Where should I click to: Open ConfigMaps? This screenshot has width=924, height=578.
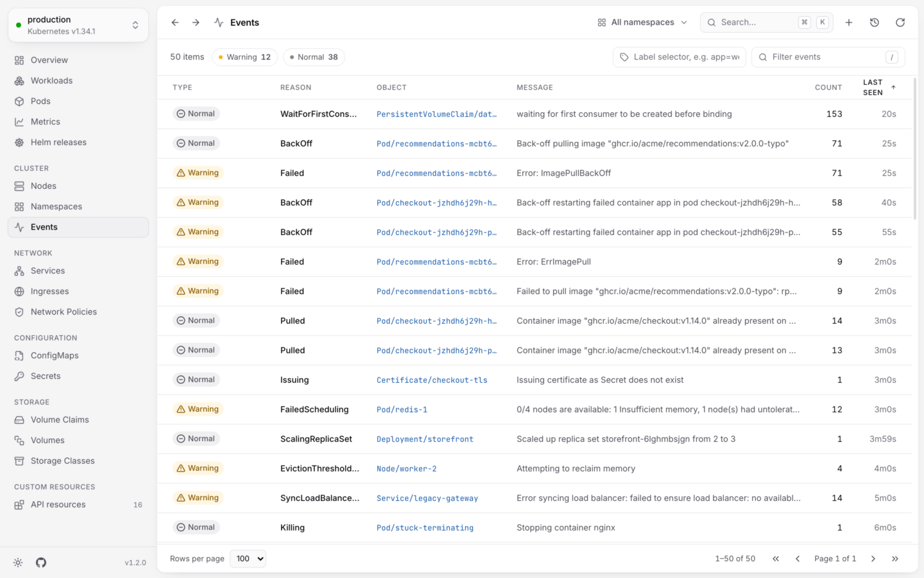pyautogui.click(x=78, y=356)
